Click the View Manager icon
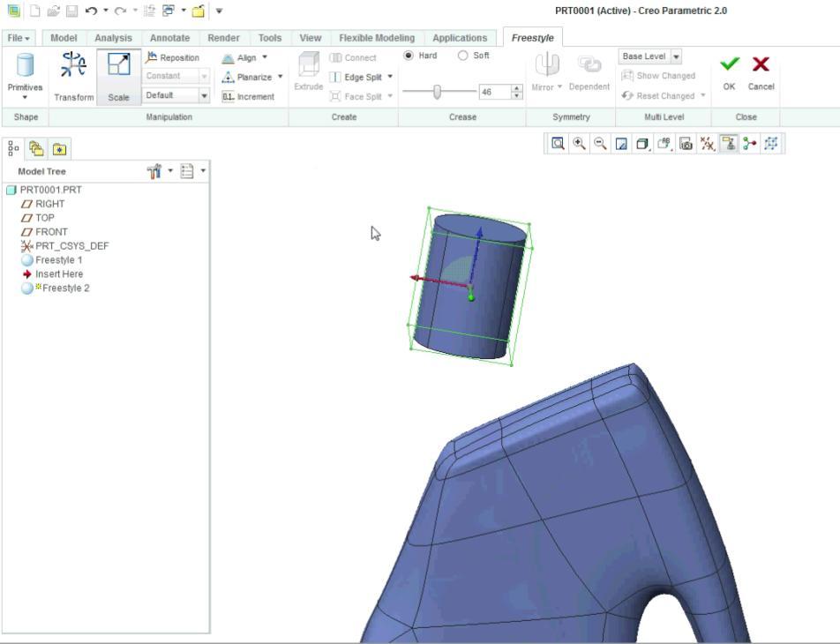Viewport: 840px width, 644px height. click(686, 144)
